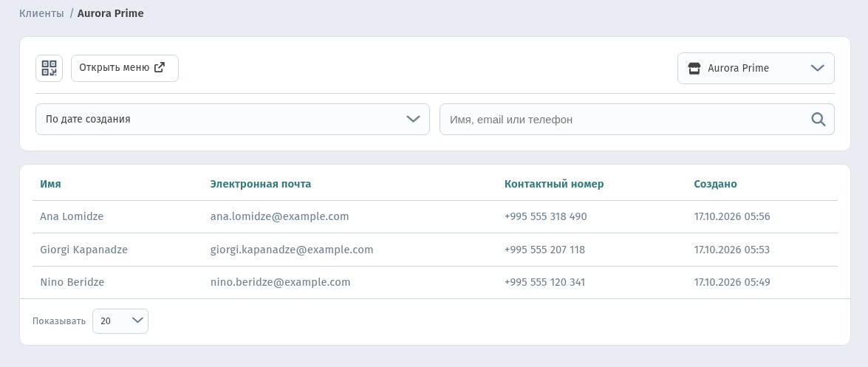Click the Показывать label

[58, 321]
